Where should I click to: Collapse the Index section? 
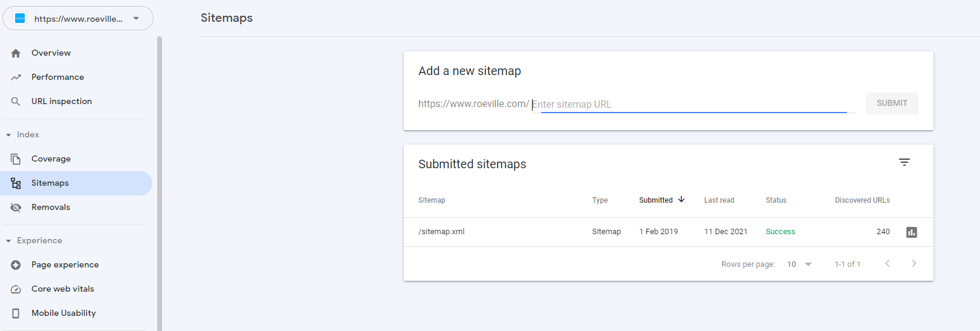tap(22, 135)
